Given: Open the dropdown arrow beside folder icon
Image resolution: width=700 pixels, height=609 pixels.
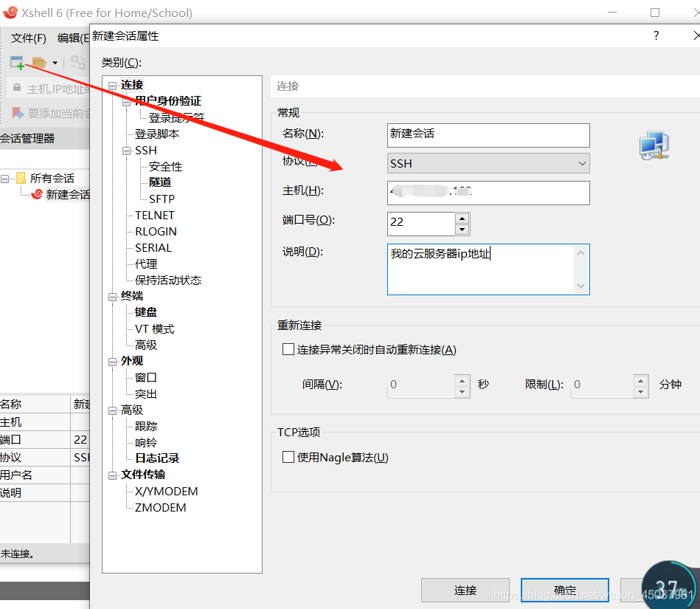Looking at the screenshot, I should [55, 63].
